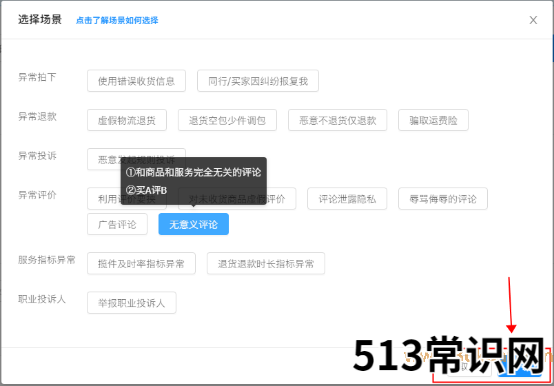
Task: Click the 选择场景 dialog title
Action: point(40,19)
